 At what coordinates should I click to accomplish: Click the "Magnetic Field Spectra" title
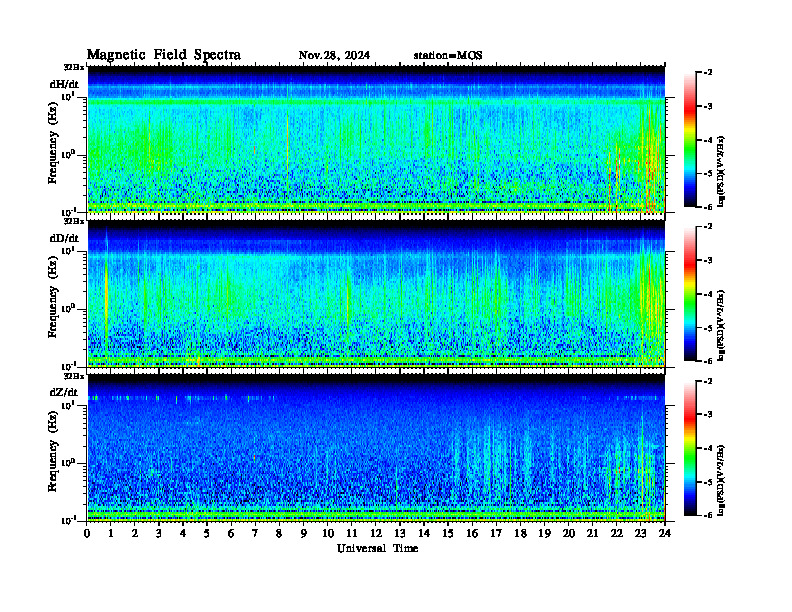[164, 55]
